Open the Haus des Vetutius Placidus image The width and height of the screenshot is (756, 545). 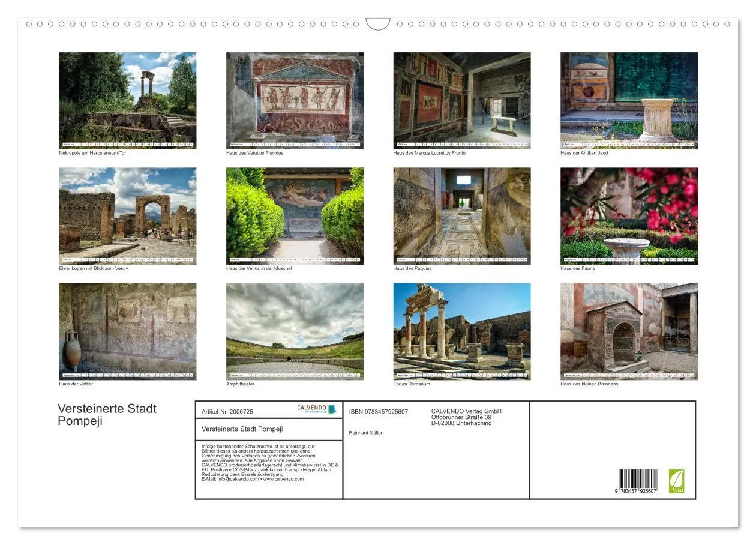click(x=295, y=99)
